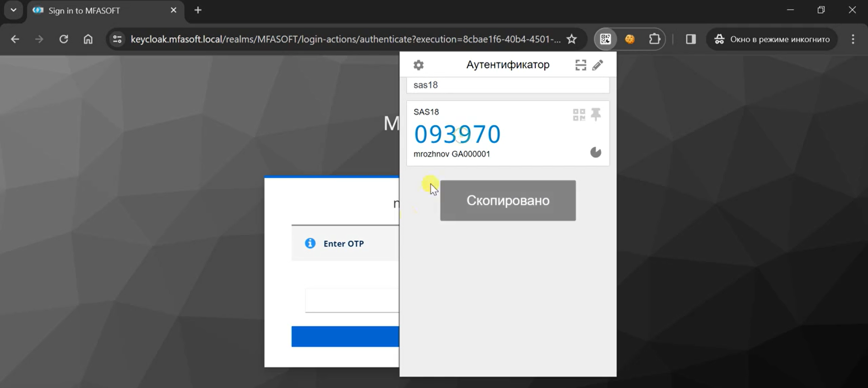Minimize the browser window

790,10
